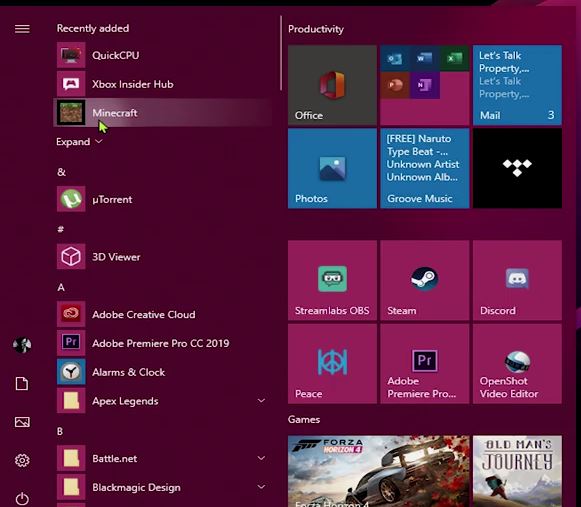Click the Power button icon
Image resolution: width=581 pixels, height=507 pixels.
[x=22, y=498]
